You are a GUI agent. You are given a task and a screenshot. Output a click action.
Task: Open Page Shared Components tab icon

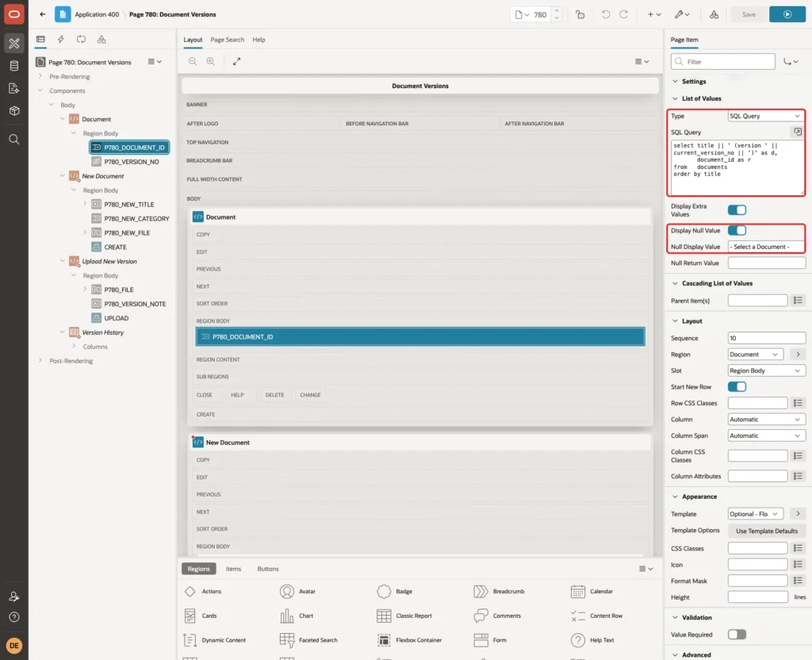[101, 40]
